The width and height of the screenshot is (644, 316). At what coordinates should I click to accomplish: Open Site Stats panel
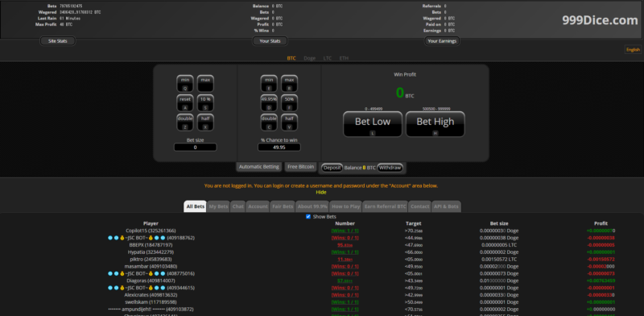[58, 41]
